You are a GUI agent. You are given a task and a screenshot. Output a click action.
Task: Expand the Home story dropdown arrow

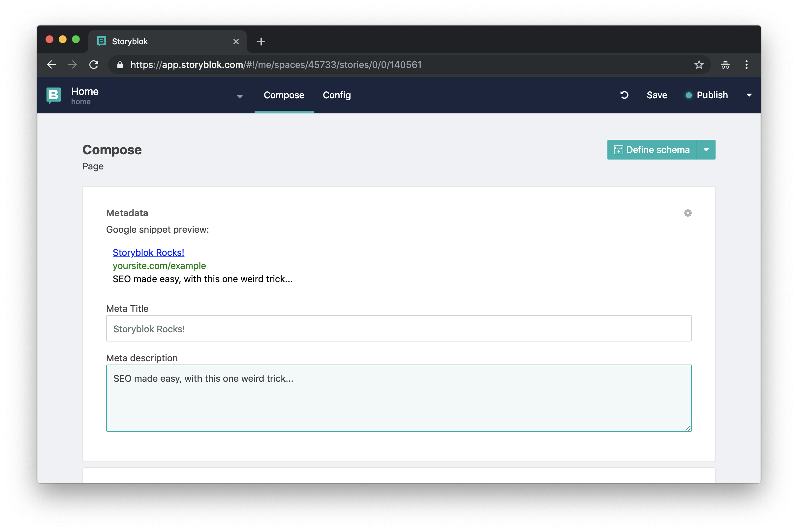(x=240, y=97)
